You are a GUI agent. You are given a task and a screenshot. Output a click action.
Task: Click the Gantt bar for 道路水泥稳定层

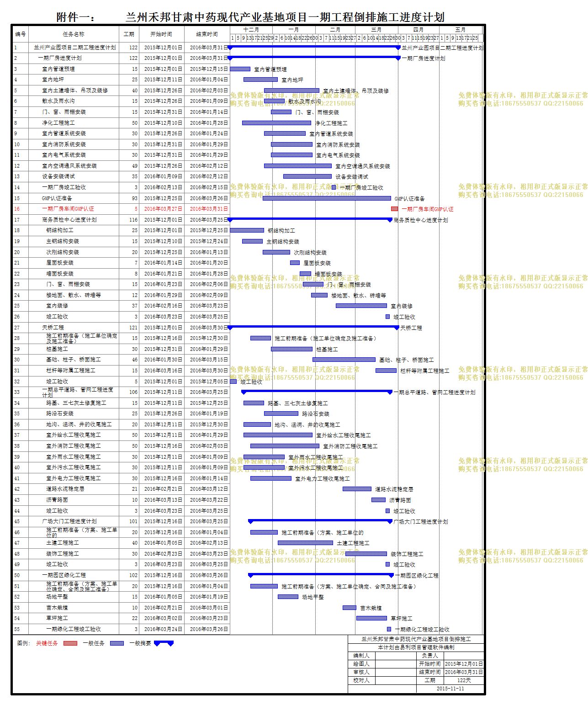click(357, 489)
